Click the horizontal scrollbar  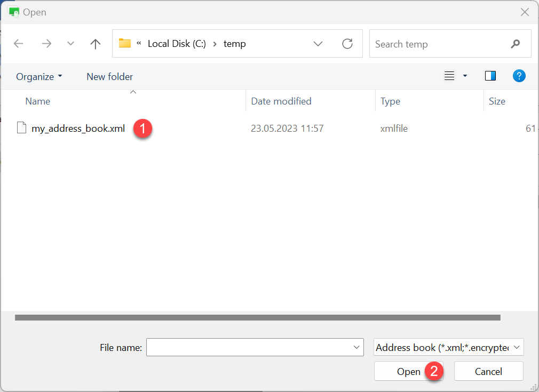(x=257, y=317)
